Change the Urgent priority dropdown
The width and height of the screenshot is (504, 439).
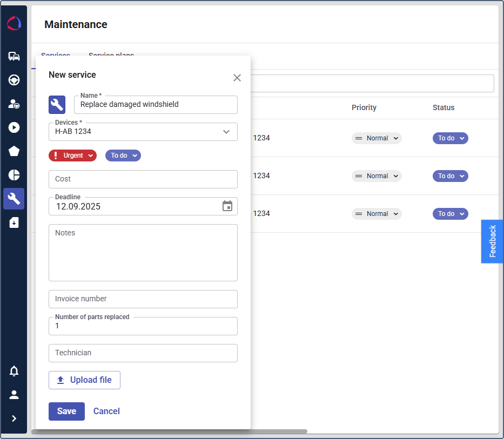click(x=72, y=156)
